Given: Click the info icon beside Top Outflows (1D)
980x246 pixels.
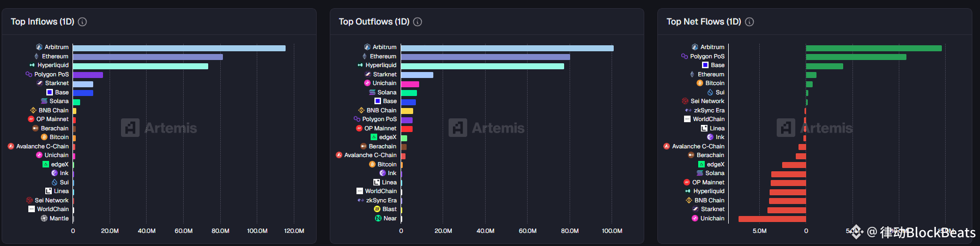Looking at the screenshot, I should point(418,22).
